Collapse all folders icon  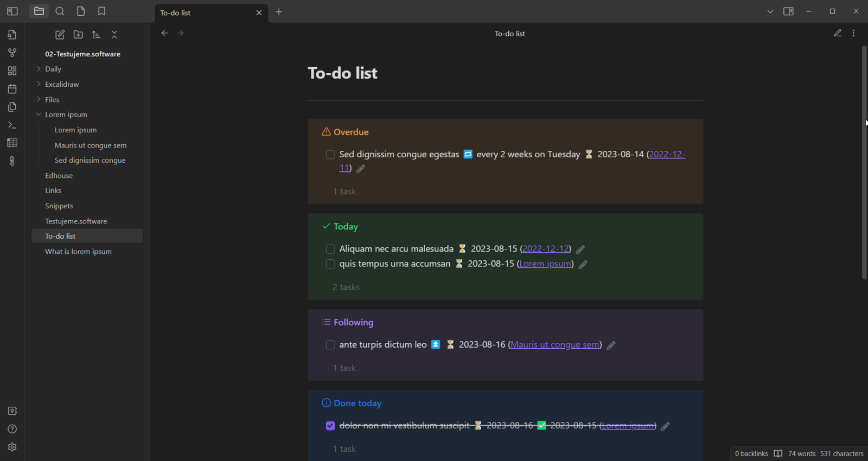coord(114,35)
